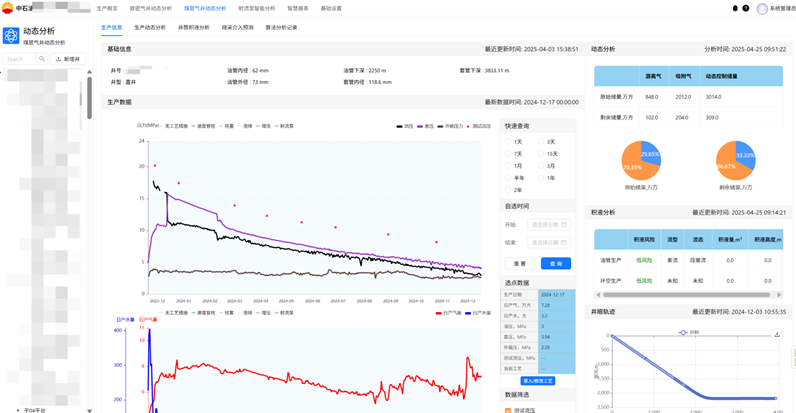
Task: Toggle 油压 black legend in pressure chart
Action: (405, 126)
